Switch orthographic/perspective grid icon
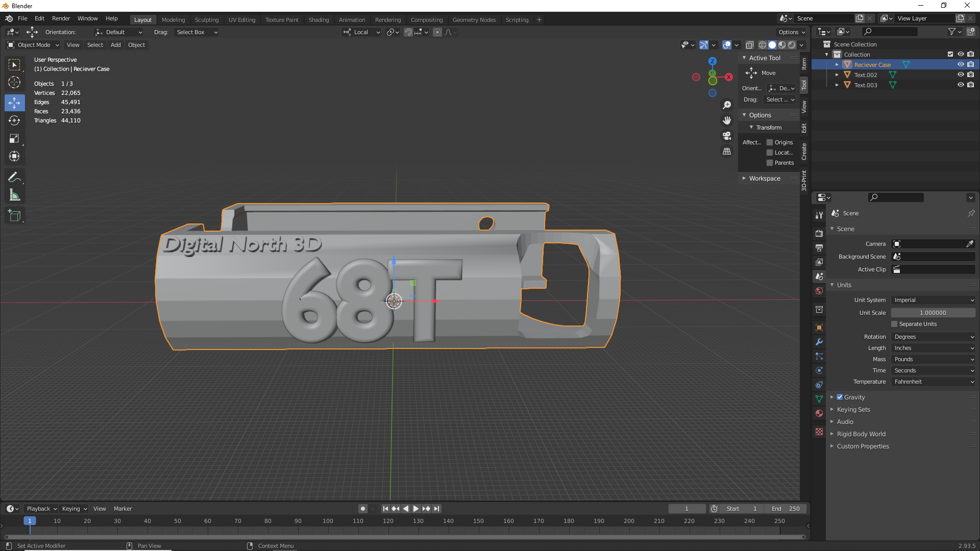 tap(727, 152)
